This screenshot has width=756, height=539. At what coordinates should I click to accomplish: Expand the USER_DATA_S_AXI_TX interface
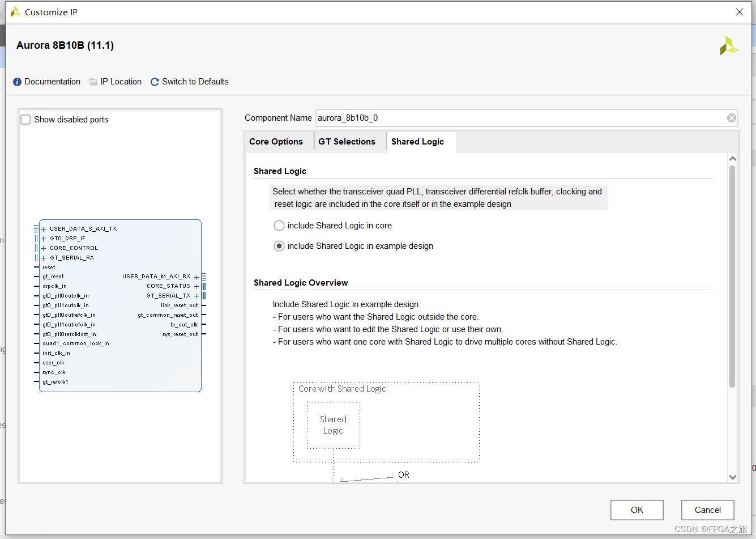click(x=44, y=229)
